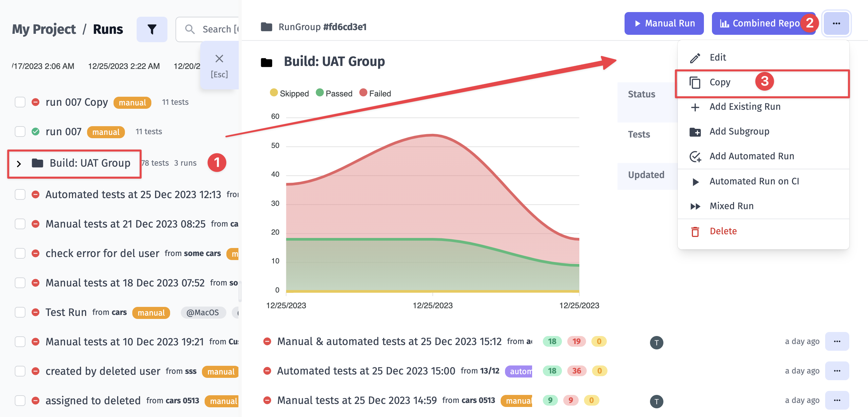Select Mixed Run menu item

(x=763, y=206)
